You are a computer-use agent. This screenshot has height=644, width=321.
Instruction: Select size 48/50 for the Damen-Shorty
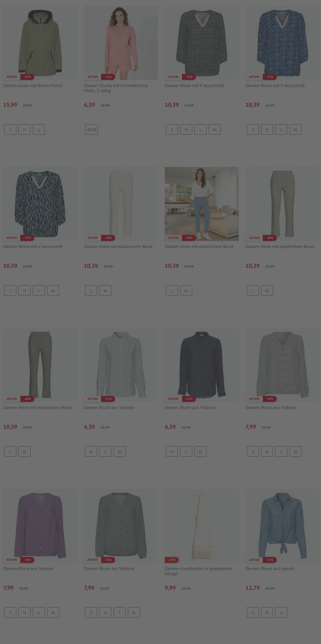click(x=92, y=130)
